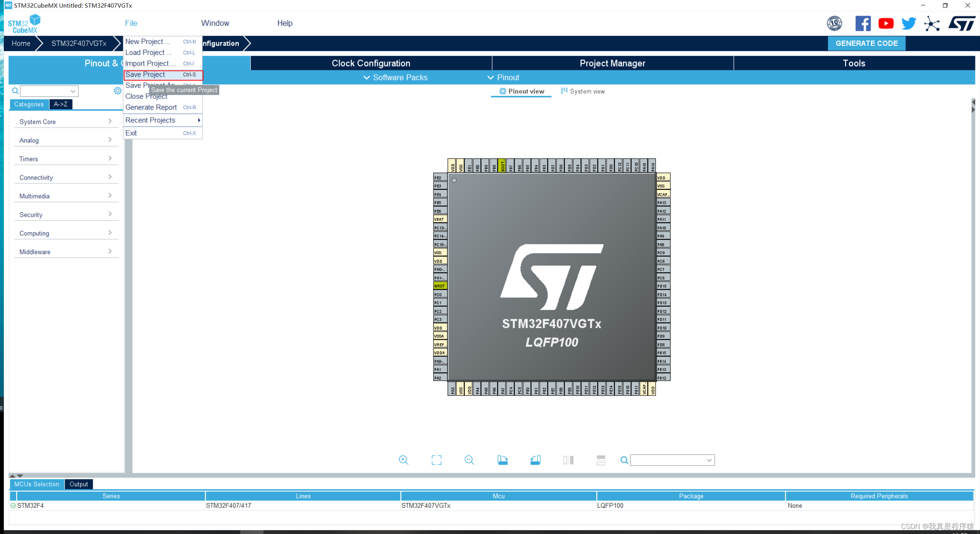
Task: Expand the Analog category
Action: click(x=66, y=140)
